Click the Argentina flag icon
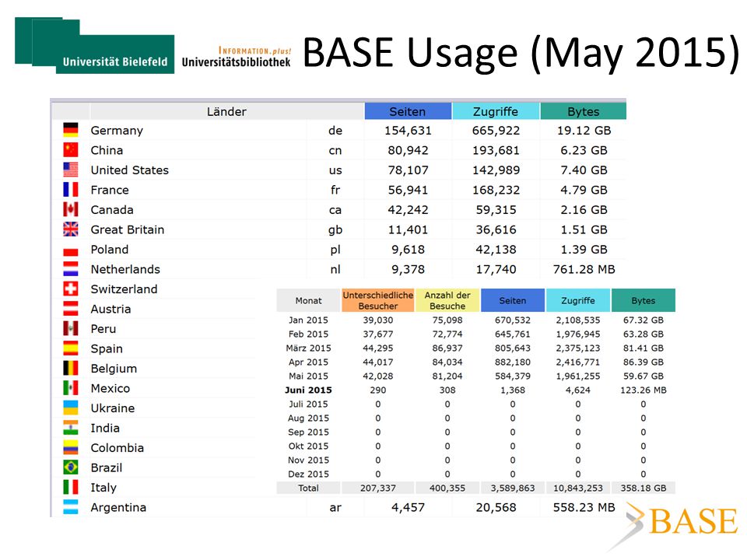The image size is (747, 560). [71, 507]
